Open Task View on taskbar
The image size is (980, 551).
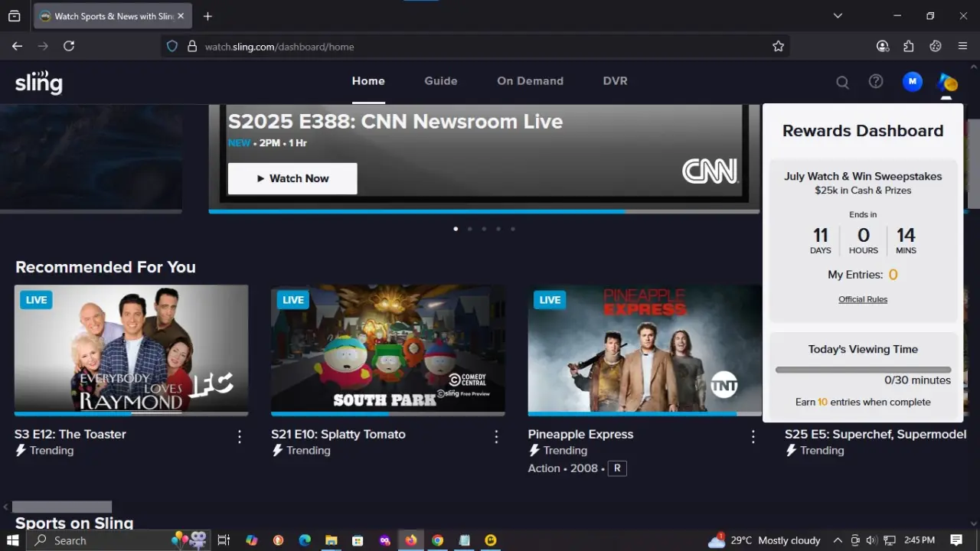tap(224, 540)
